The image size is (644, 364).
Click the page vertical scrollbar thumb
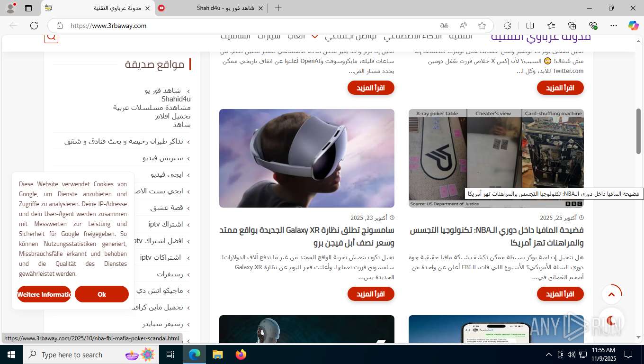tap(638, 131)
